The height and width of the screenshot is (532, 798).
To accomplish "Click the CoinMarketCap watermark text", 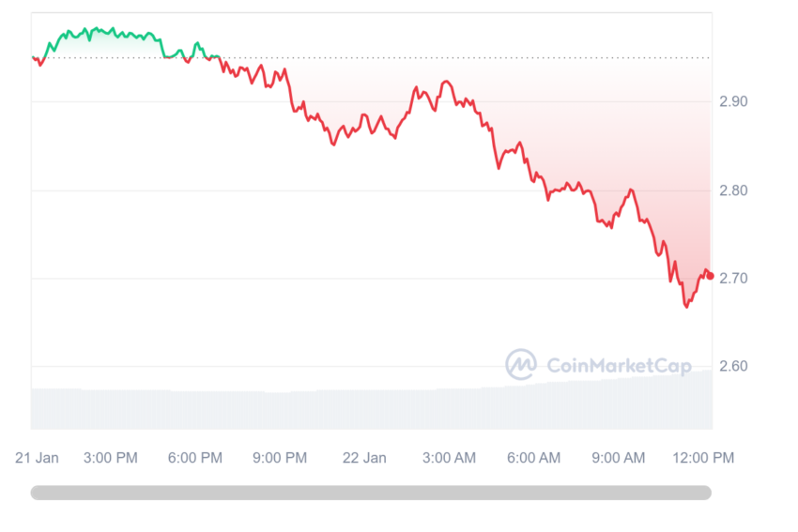I will point(619,365).
